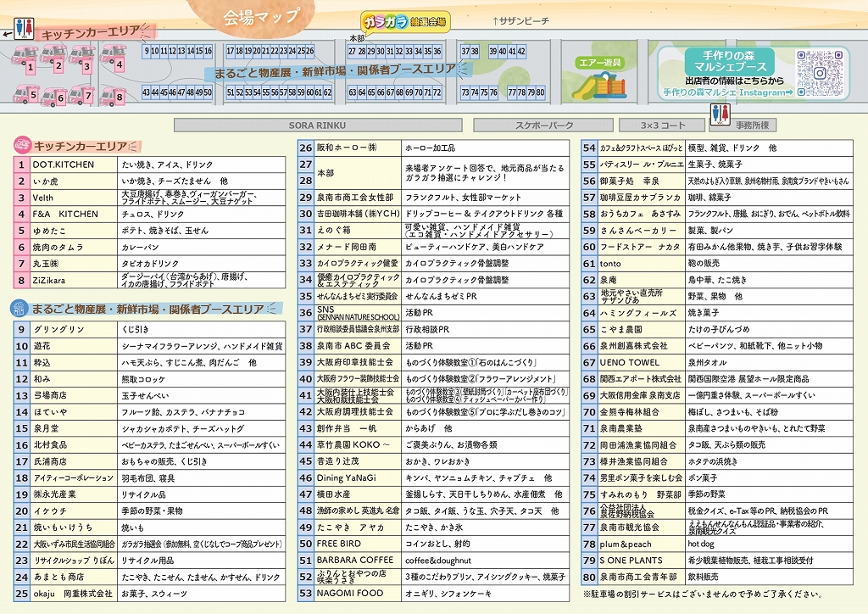
Task: Click the pink icon beside キッチンカーエリア table heading
Action: [x=21, y=146]
